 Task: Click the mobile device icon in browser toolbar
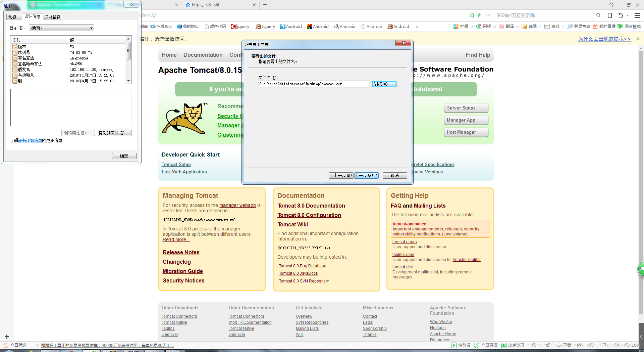point(610,15)
